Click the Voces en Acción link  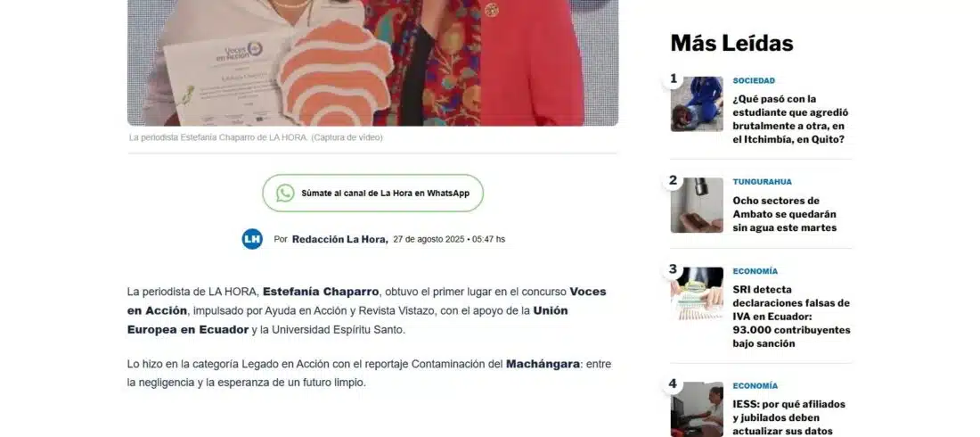tap(367, 301)
